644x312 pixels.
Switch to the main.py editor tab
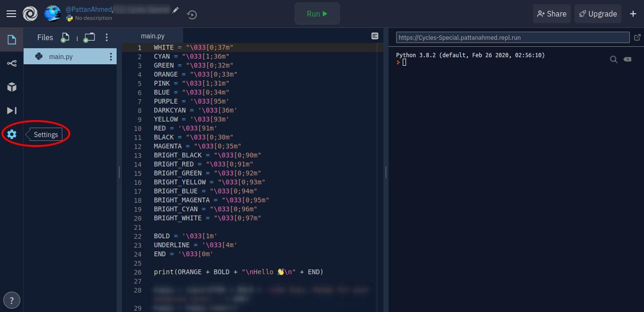coord(153,36)
